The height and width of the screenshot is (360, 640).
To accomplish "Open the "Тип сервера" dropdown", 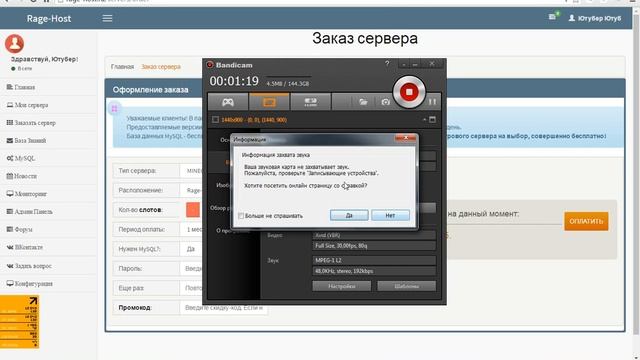I will point(191,171).
